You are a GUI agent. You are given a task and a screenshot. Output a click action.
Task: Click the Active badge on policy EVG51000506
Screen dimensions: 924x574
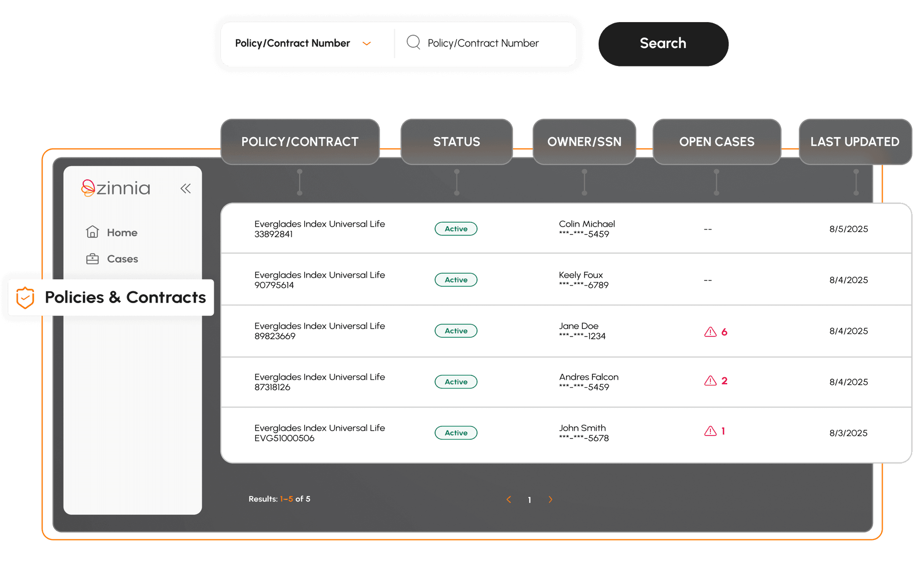(x=456, y=433)
